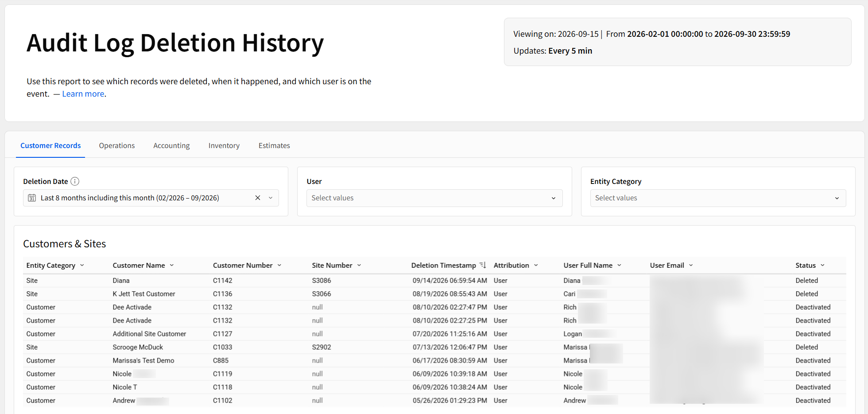
Task: Select customer number C1033 cell
Action: click(x=222, y=347)
